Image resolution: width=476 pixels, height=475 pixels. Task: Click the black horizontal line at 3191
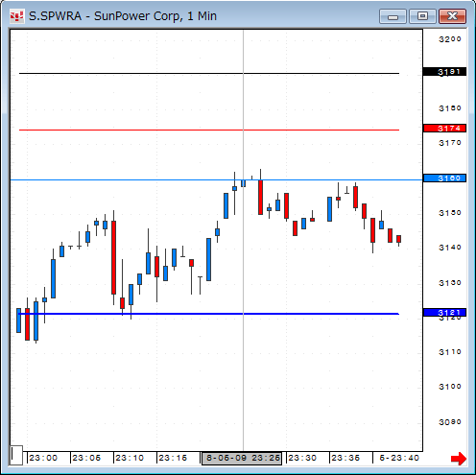pyautogui.click(x=209, y=73)
